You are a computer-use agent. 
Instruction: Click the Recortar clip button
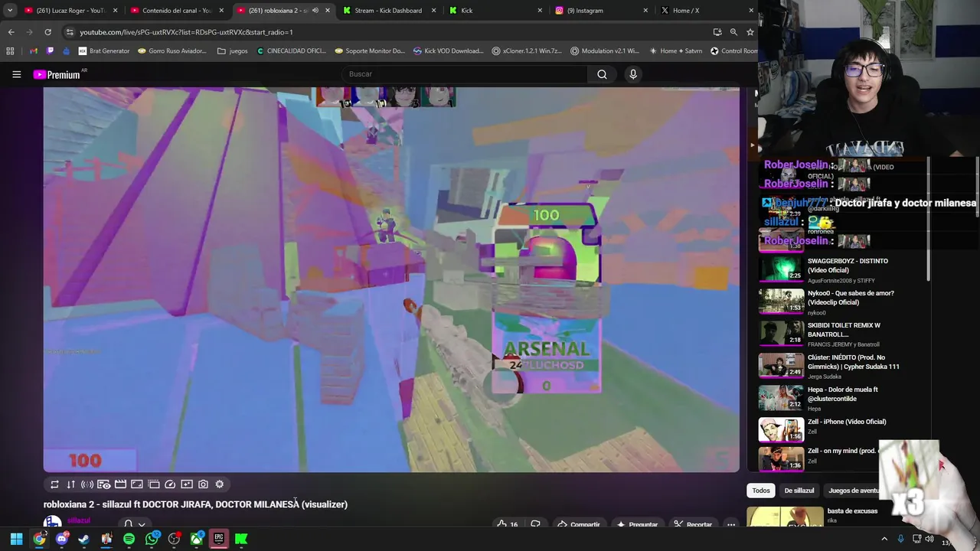point(693,524)
